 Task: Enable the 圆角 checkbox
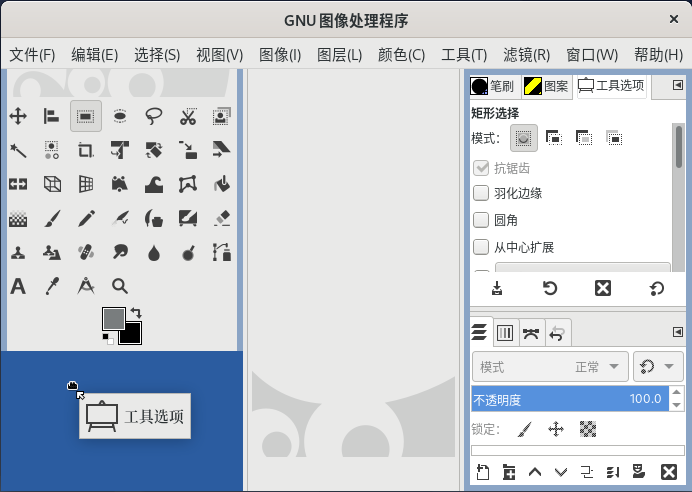tap(481, 220)
